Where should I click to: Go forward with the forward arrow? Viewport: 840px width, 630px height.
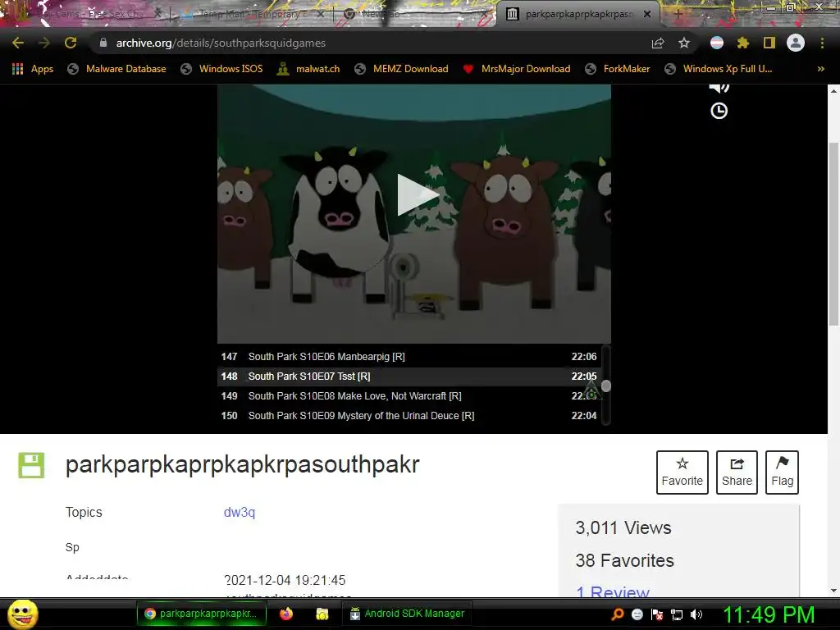44,43
